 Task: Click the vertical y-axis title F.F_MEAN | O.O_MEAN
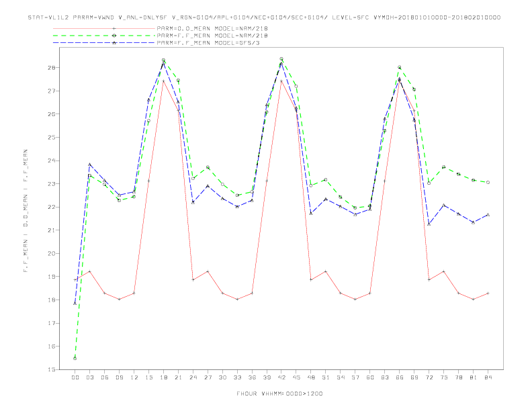[x=26, y=211]
